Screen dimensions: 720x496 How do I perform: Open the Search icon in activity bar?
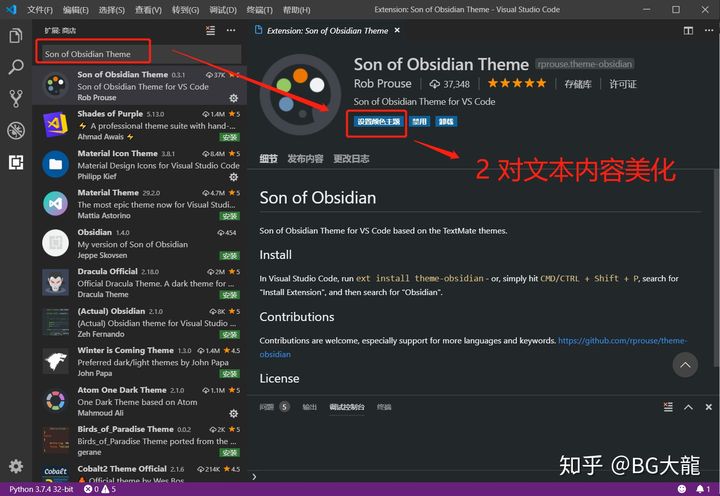16,67
